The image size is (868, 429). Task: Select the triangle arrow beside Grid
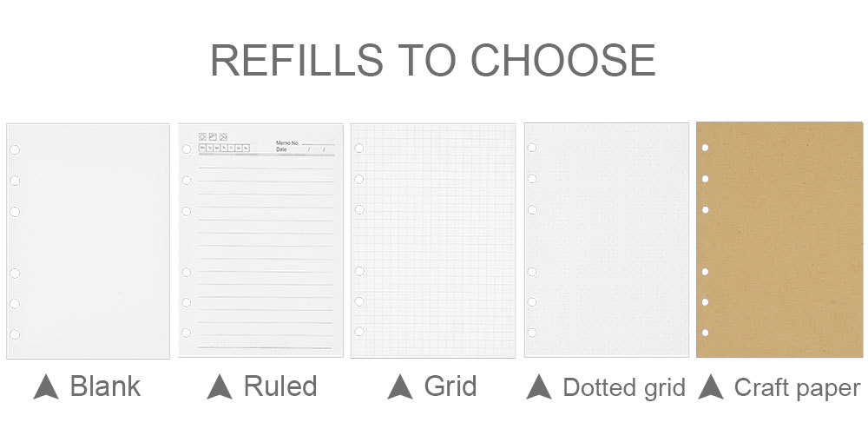pyautogui.click(x=400, y=386)
